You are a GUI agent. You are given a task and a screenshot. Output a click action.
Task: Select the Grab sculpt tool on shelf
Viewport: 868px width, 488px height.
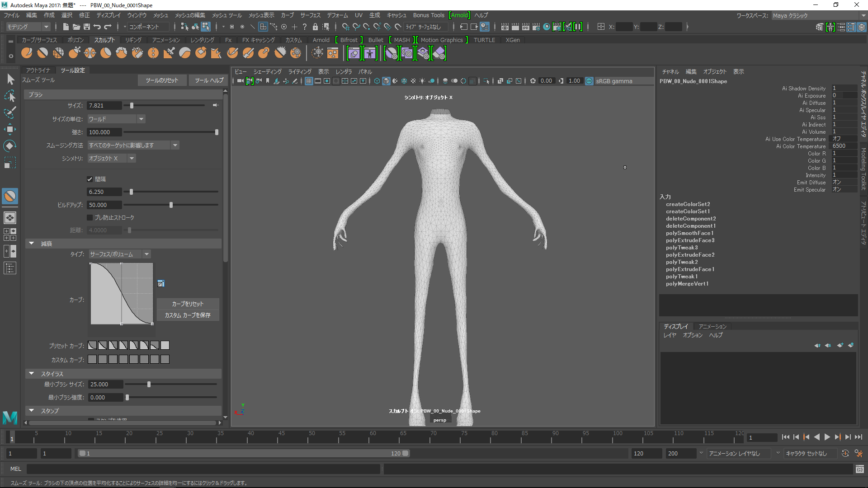pyautogui.click(x=74, y=53)
